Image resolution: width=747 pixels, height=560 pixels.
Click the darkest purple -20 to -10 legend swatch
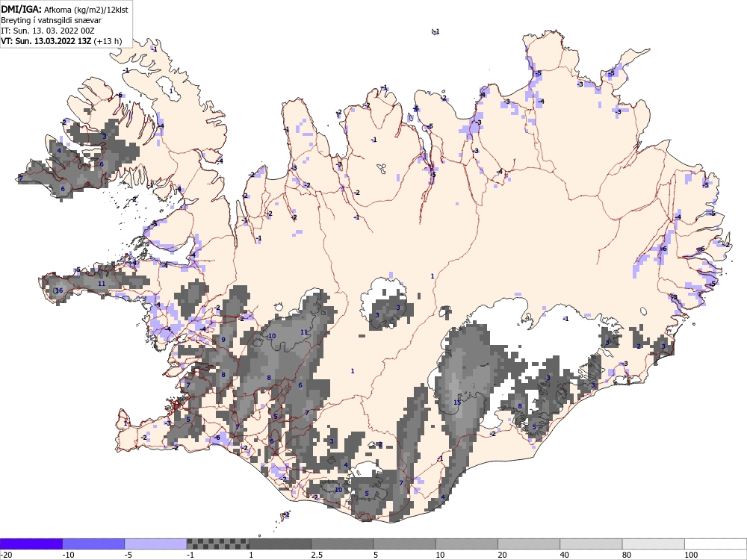click(31, 544)
